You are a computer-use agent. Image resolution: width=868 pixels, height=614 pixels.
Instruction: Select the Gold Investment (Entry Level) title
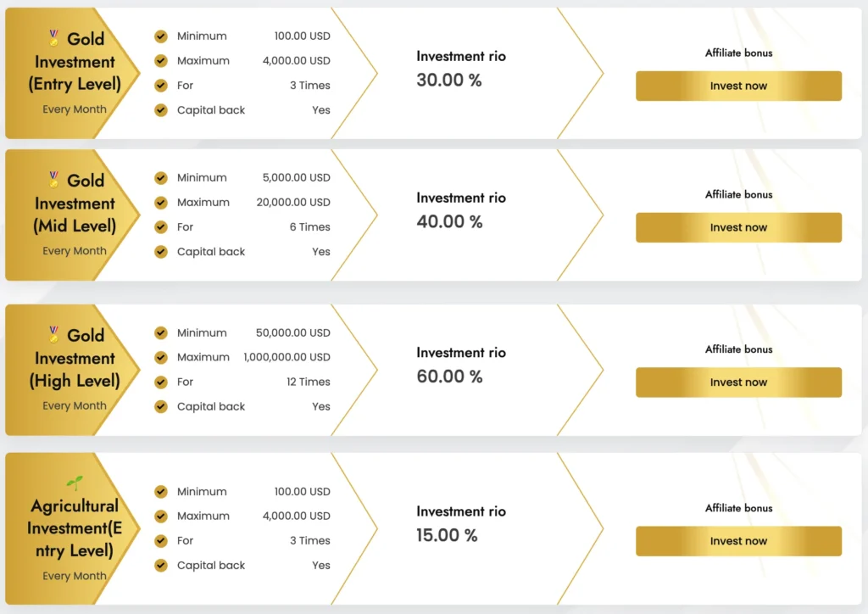(75, 62)
